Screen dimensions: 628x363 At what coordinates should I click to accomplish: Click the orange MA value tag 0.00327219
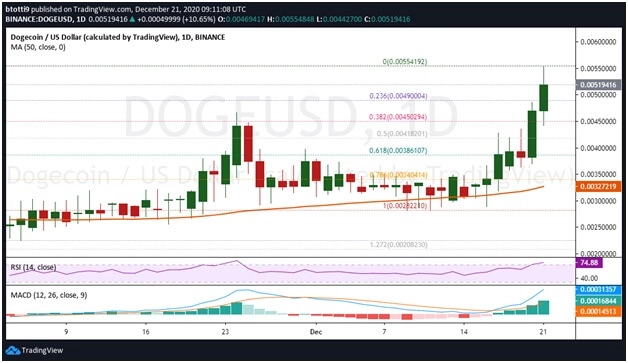(598, 186)
